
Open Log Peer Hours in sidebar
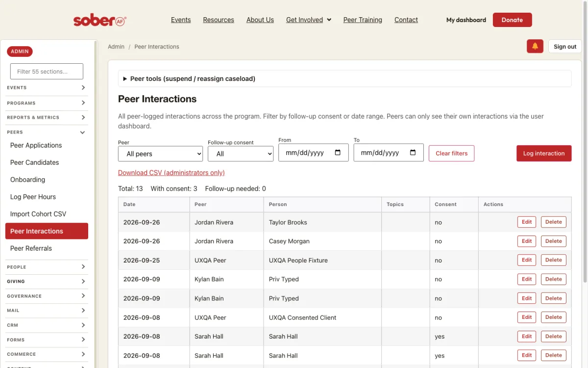coord(47,197)
